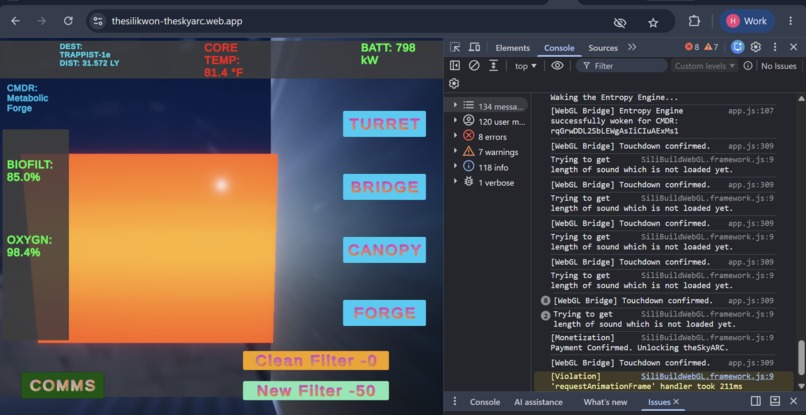Close DevTools with the top-right X

point(794,47)
